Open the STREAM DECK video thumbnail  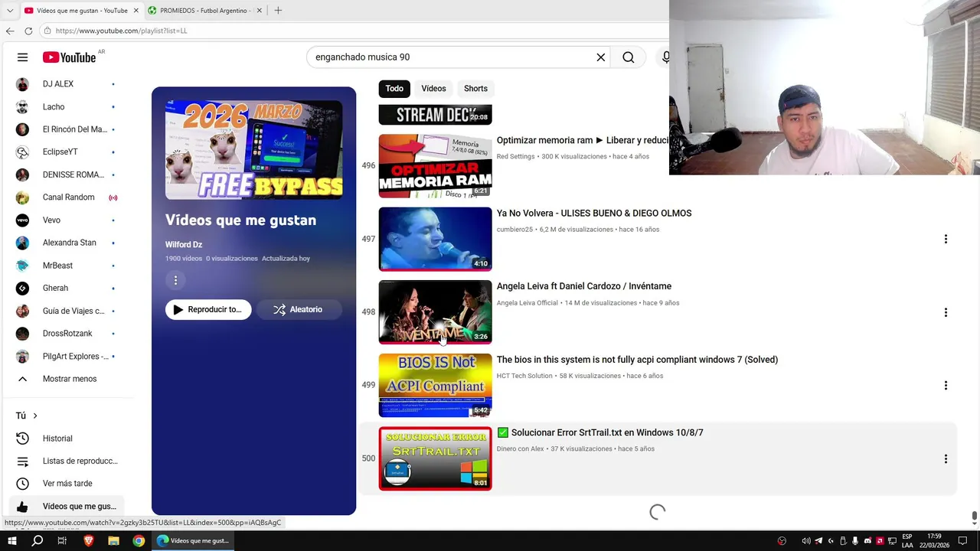(435, 115)
